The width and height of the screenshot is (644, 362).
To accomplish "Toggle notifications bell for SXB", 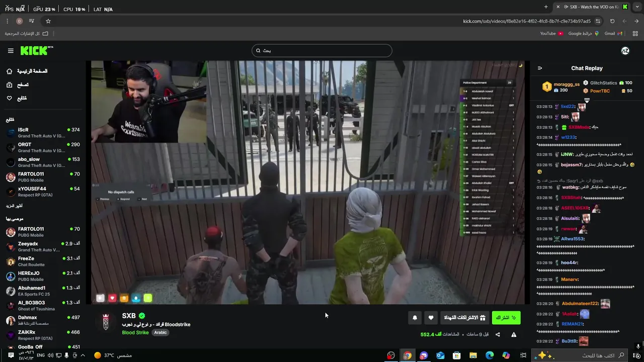I will 415,318.
